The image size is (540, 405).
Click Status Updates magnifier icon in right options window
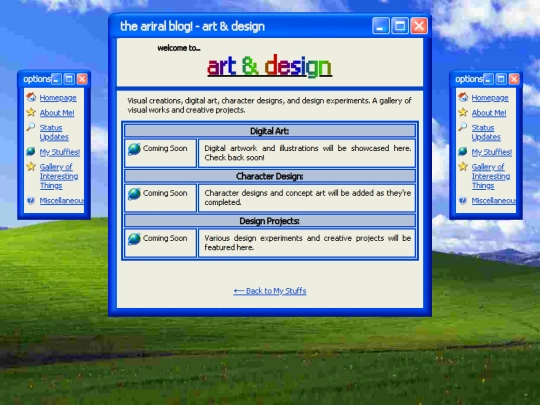click(463, 127)
